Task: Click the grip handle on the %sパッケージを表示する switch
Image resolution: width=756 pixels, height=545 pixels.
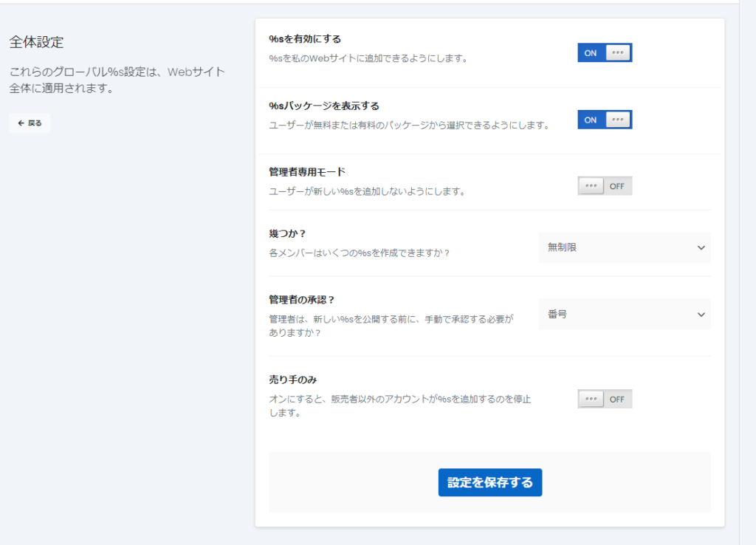Action: [x=618, y=120]
